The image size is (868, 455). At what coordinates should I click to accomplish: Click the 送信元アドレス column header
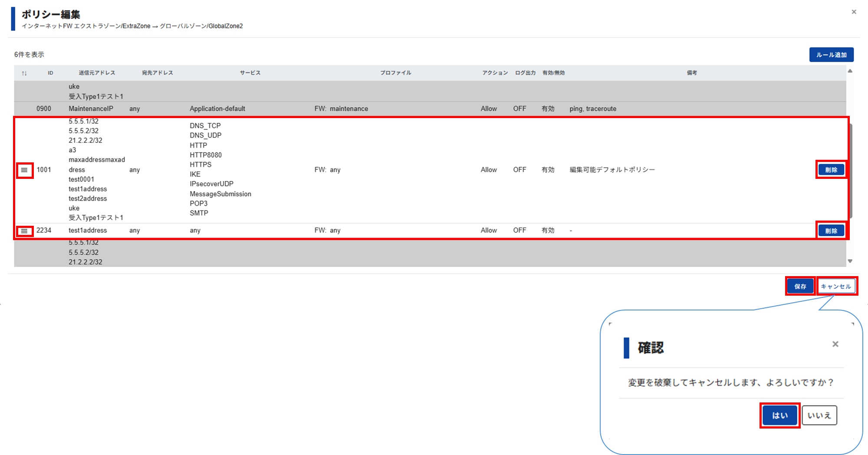tap(97, 73)
